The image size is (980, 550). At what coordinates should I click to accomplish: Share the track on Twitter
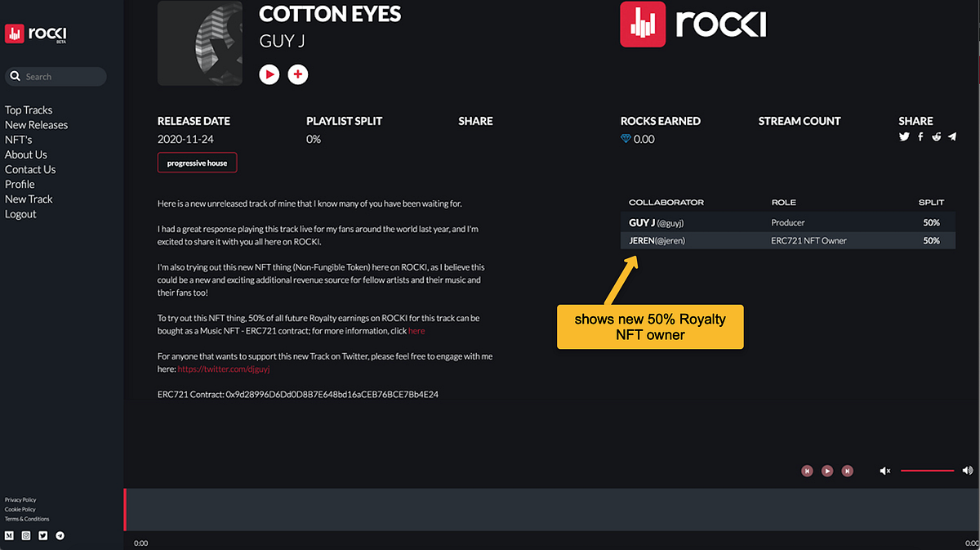tap(904, 137)
